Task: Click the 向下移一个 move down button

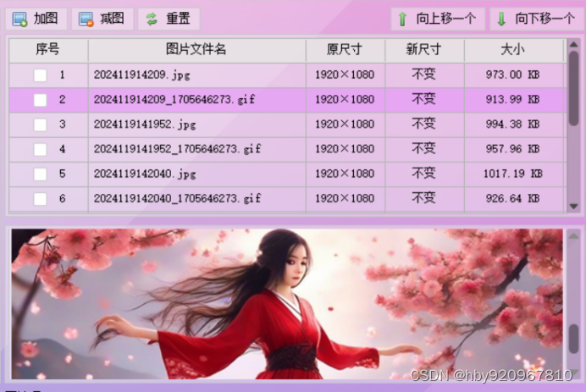Action: click(537, 19)
